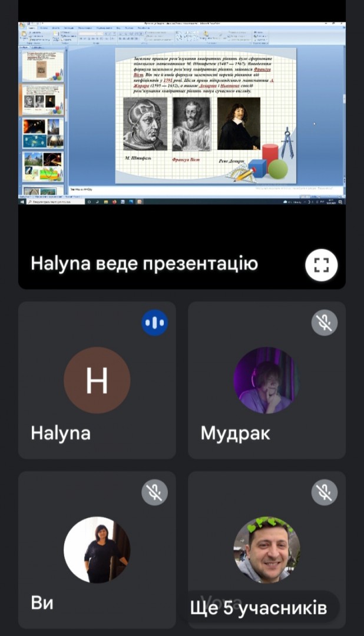The image size is (364, 636).
Task: Select the Мудрак name label
Action: tap(235, 433)
